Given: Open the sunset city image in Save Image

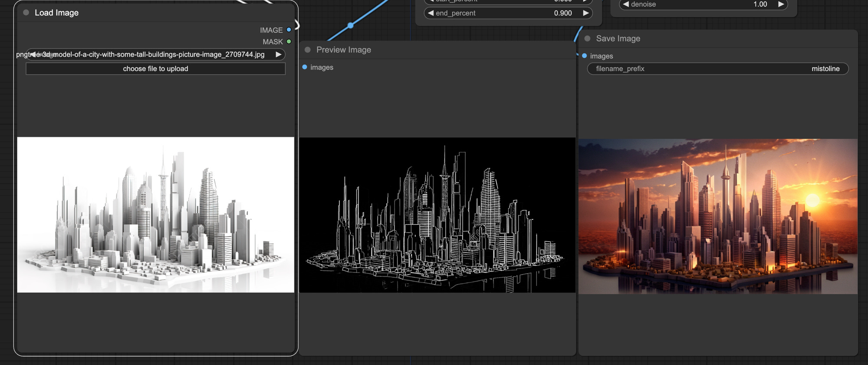Looking at the screenshot, I should [x=718, y=216].
